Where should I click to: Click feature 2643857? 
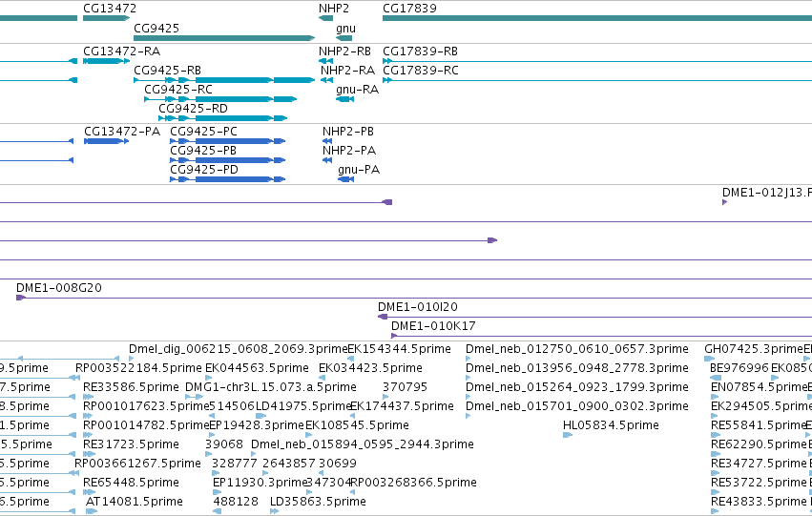[x=265, y=473]
